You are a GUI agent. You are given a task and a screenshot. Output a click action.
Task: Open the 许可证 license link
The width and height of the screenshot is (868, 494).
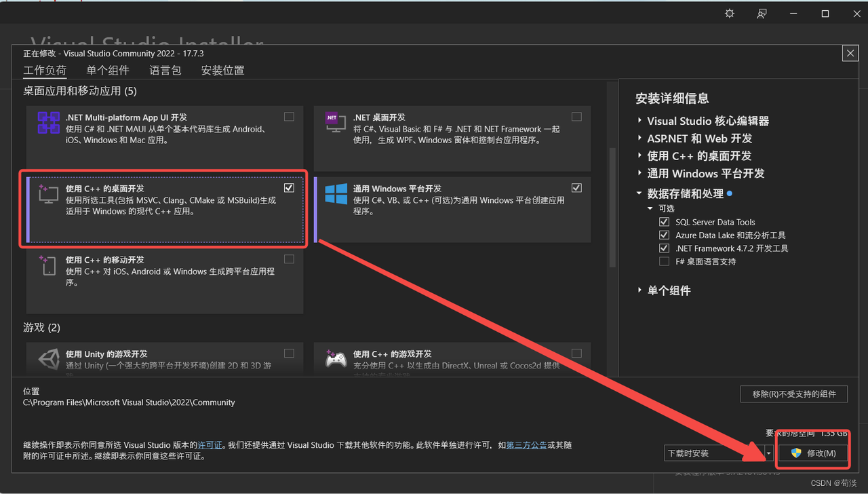click(210, 445)
